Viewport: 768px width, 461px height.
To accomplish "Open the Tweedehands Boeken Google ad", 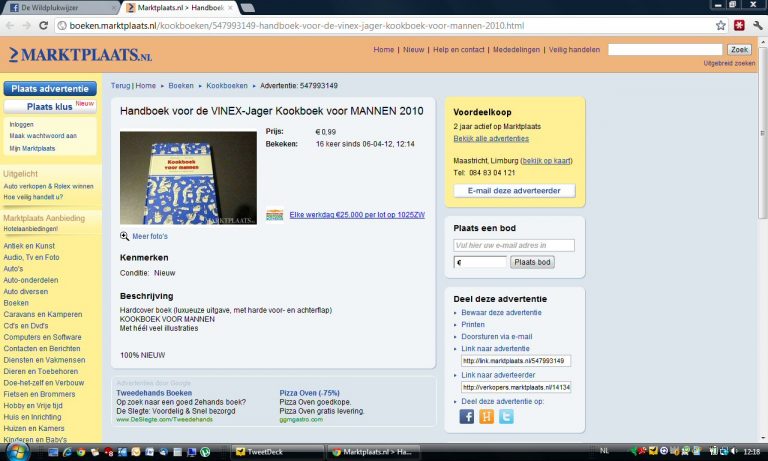I will (x=154, y=393).
